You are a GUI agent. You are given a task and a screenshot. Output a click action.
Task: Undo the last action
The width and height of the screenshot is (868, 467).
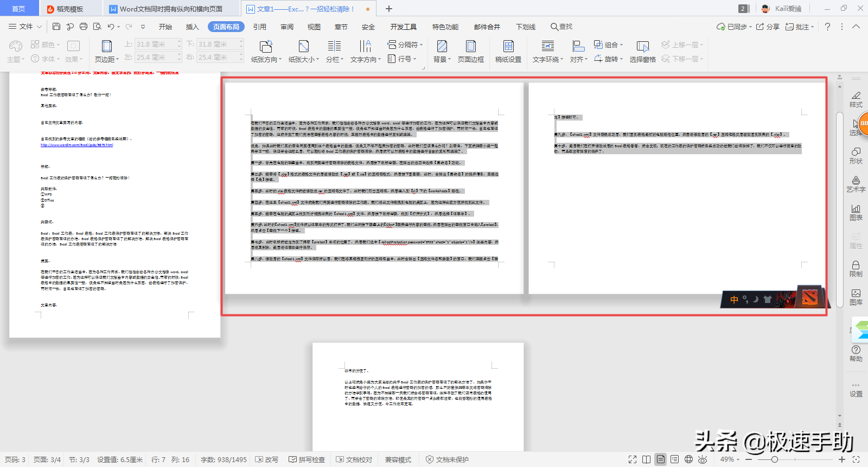coord(111,27)
